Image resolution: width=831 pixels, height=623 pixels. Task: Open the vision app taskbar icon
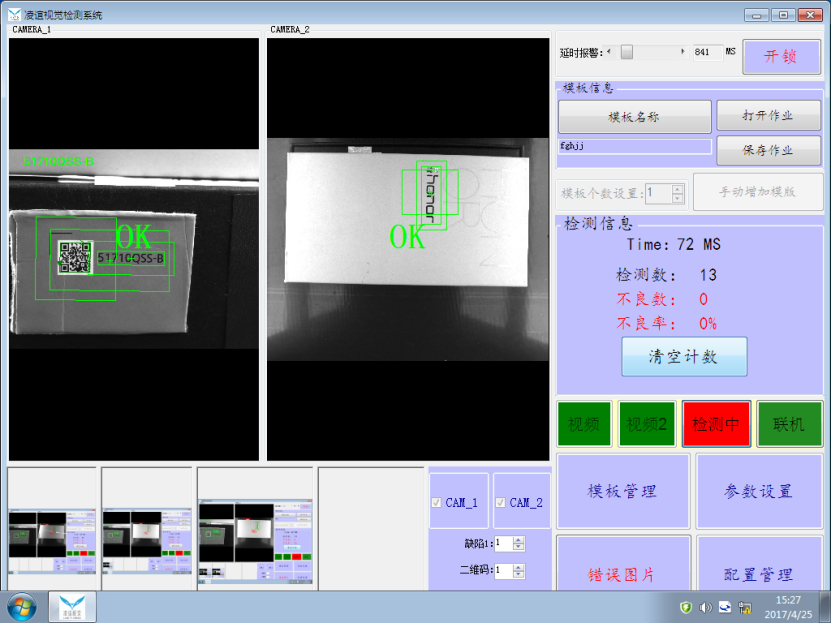click(73, 606)
